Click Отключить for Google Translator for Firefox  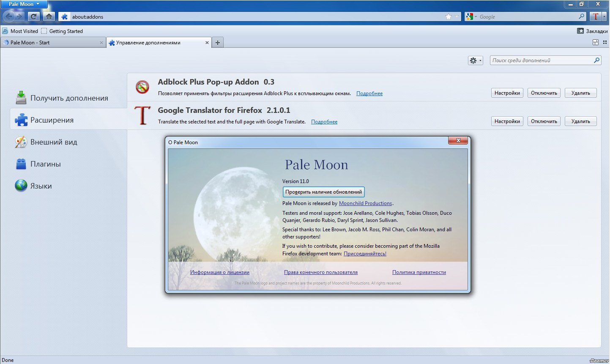[544, 121]
